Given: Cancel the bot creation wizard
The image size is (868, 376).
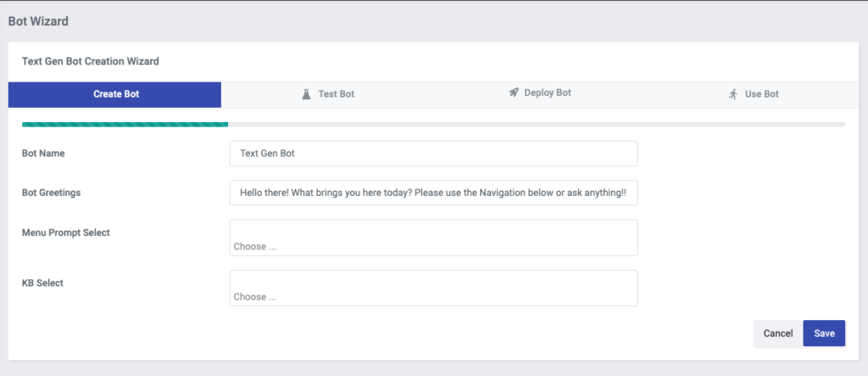Looking at the screenshot, I should (x=778, y=334).
